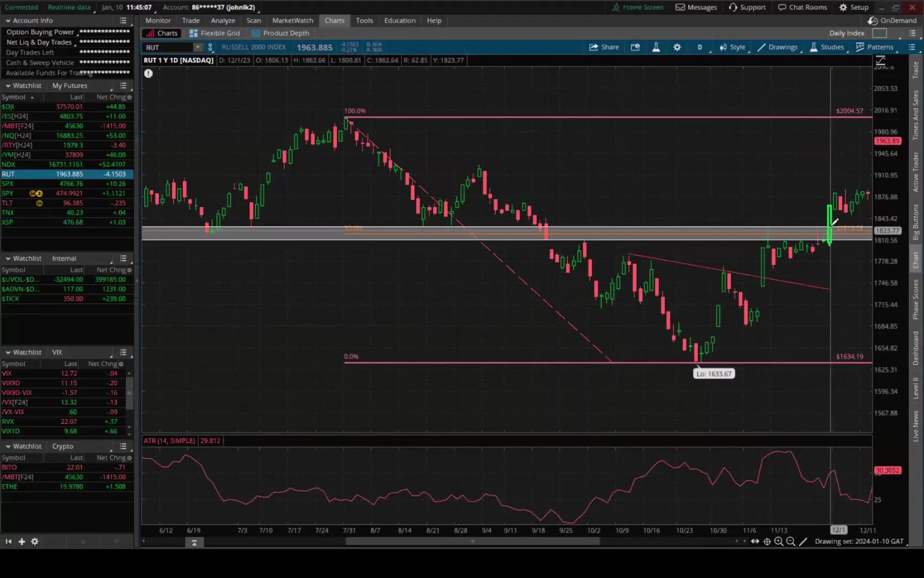Select the Flexible Grid subtab
The width and height of the screenshot is (924, 578).
215,33
